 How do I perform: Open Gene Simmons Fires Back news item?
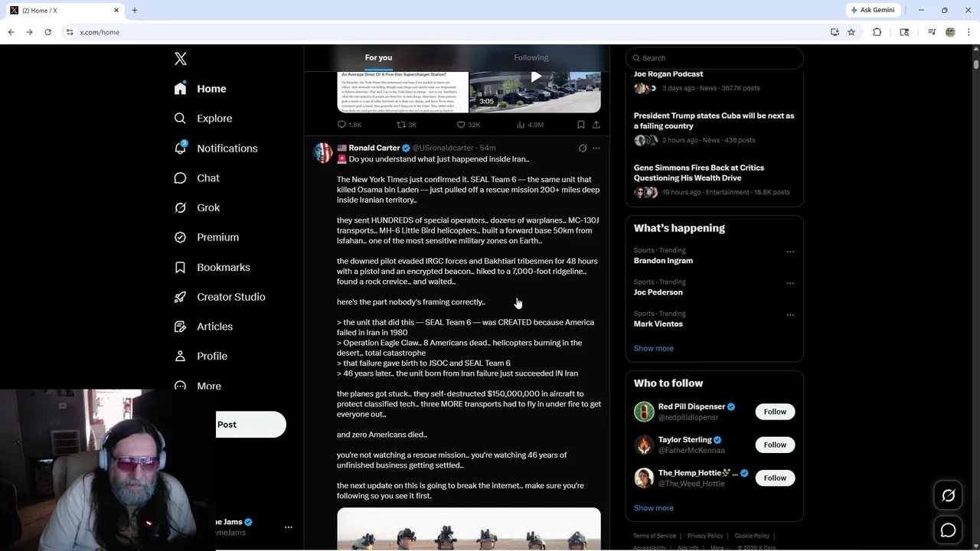pyautogui.click(x=714, y=180)
